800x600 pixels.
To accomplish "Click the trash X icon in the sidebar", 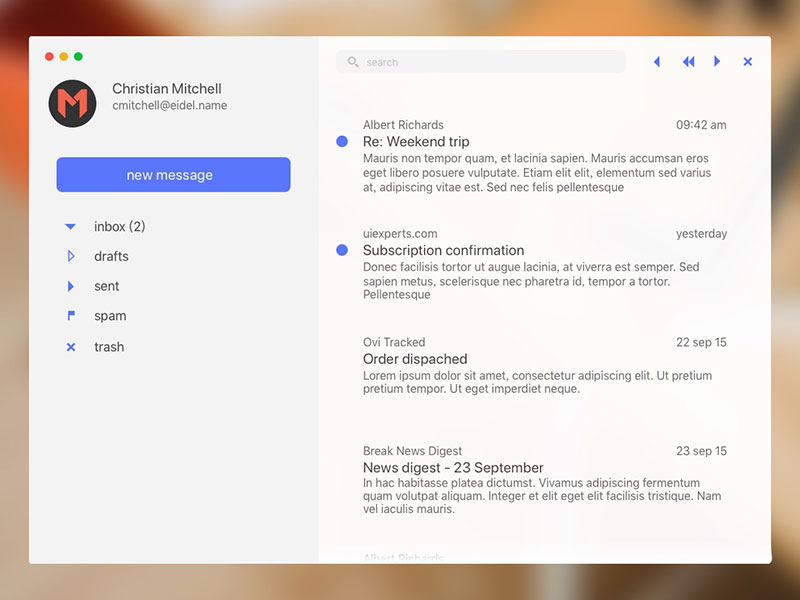I will pos(70,347).
